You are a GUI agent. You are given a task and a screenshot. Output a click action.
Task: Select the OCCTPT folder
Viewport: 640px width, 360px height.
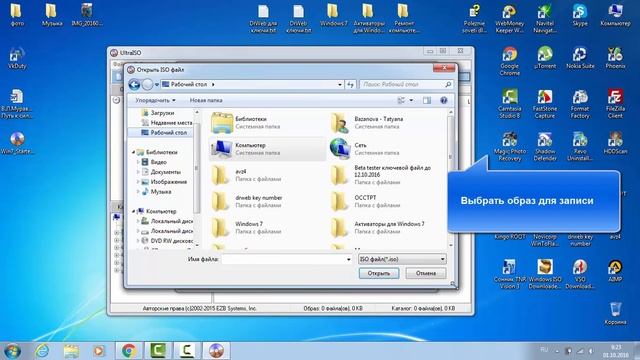point(387,202)
